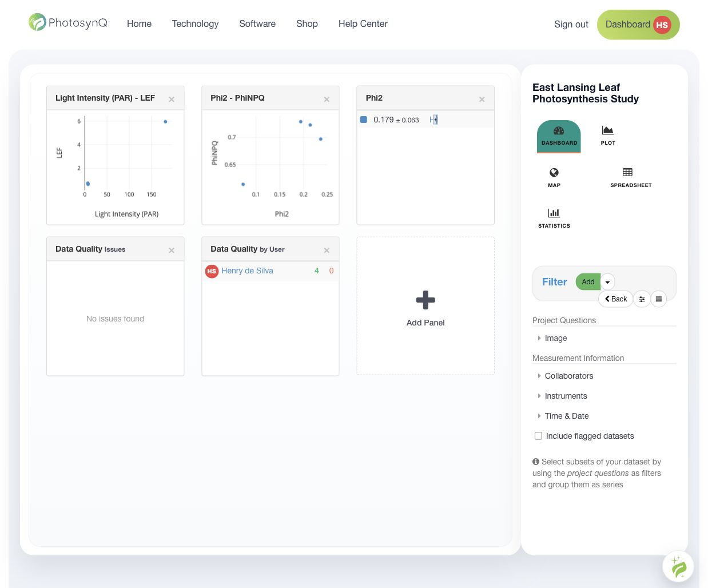Open the Shop page
The height and width of the screenshot is (588, 708).
click(x=307, y=23)
